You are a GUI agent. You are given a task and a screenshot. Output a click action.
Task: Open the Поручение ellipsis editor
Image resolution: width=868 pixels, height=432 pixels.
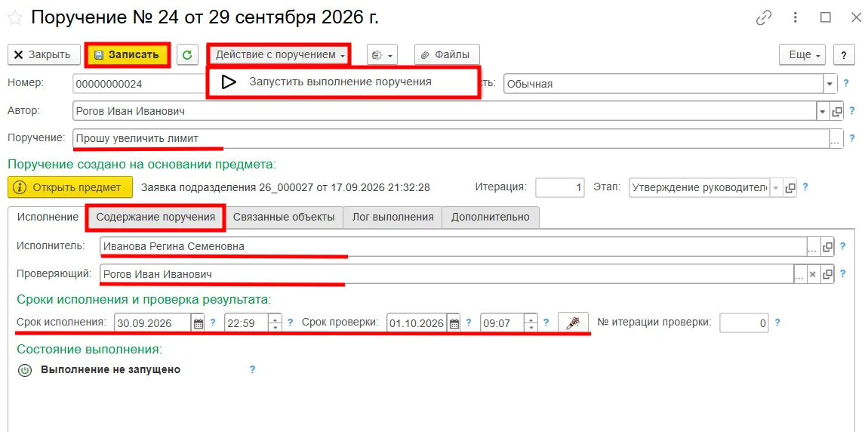(836, 139)
